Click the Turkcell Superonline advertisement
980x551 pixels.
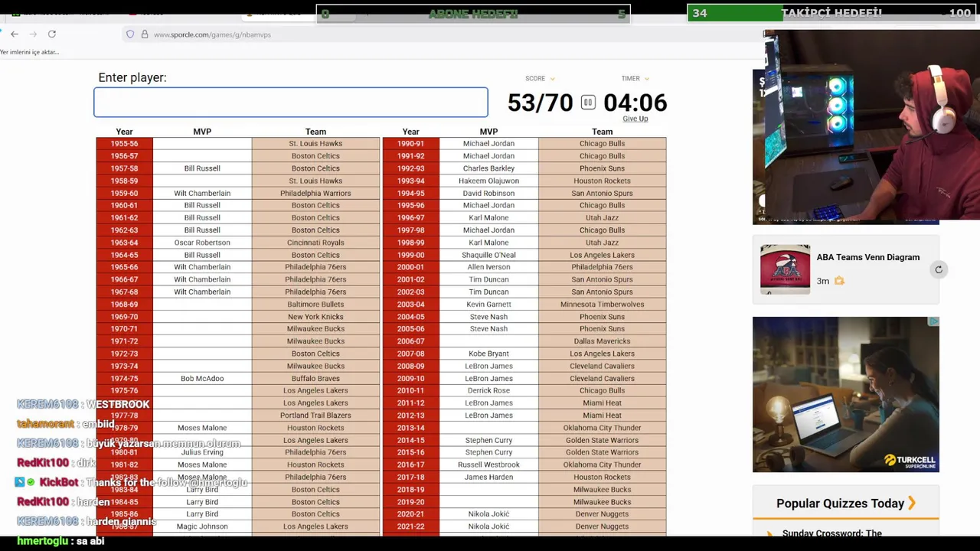(845, 394)
